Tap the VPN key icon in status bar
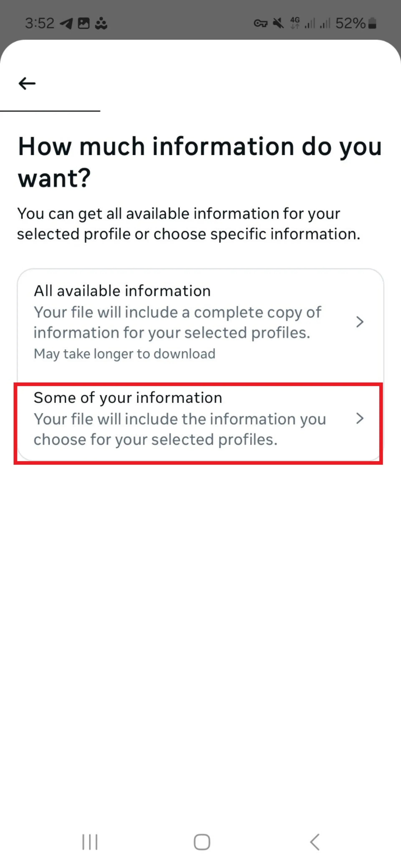 260,24
